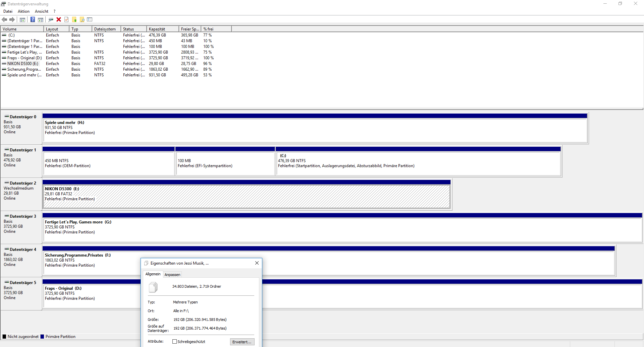Image resolution: width=644 pixels, height=347 pixels.
Task: Click the checklist settings toolbar icon
Action: pos(90,19)
